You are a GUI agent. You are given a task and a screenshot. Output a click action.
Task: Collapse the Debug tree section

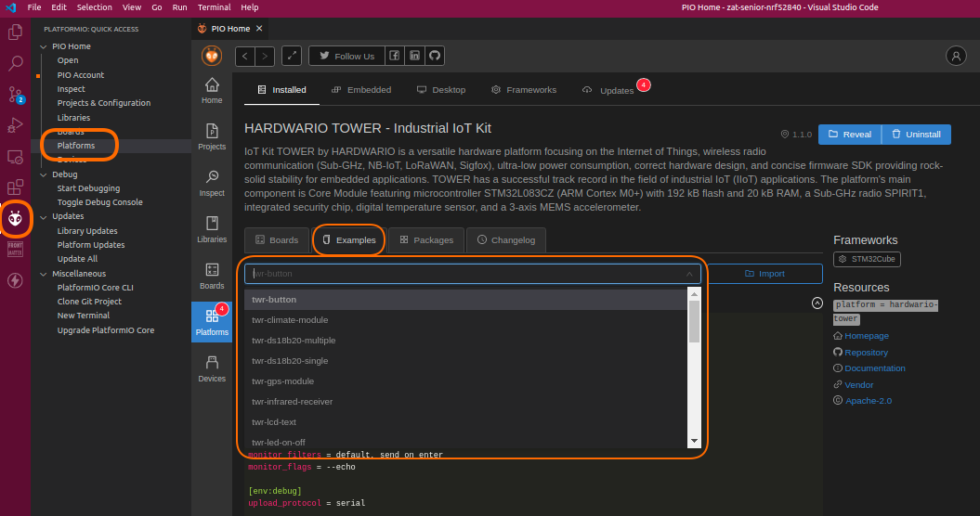coord(43,174)
